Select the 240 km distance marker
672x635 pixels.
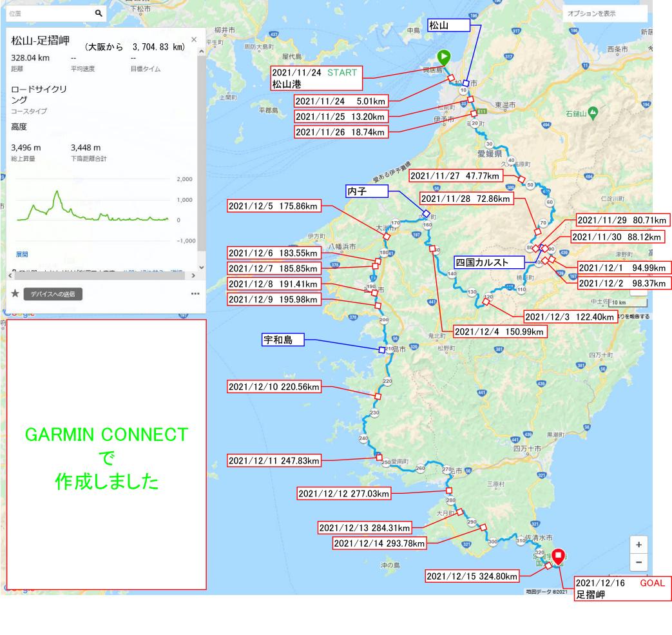(363, 438)
